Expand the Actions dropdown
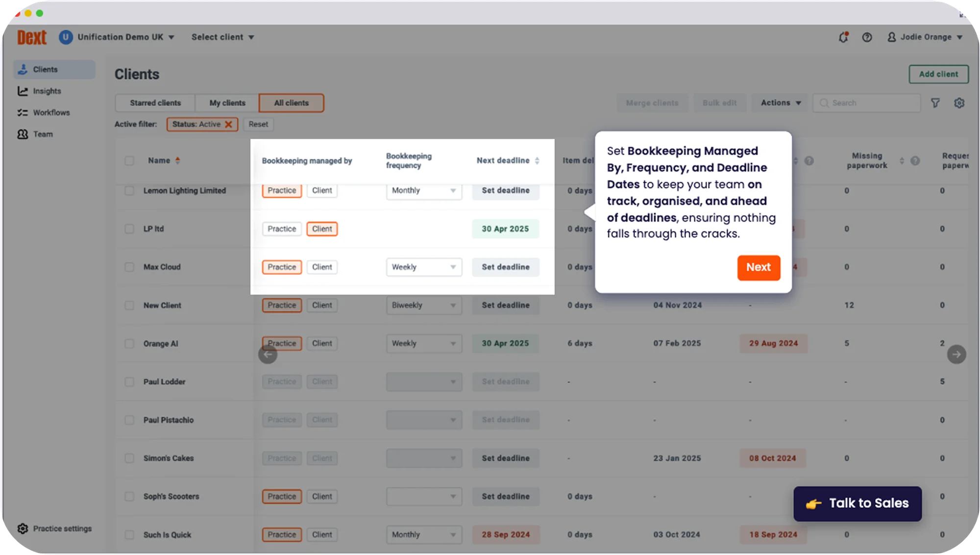The image size is (980, 555). tap(780, 103)
